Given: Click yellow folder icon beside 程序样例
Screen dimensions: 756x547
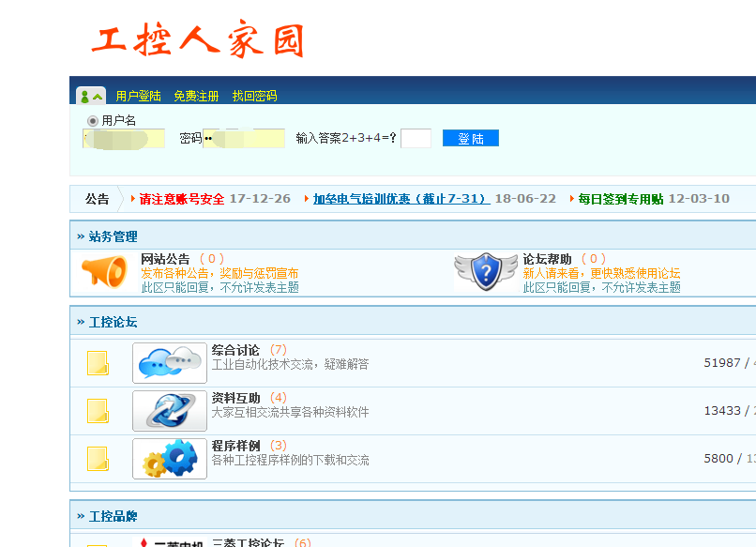Looking at the screenshot, I should coord(98,459).
